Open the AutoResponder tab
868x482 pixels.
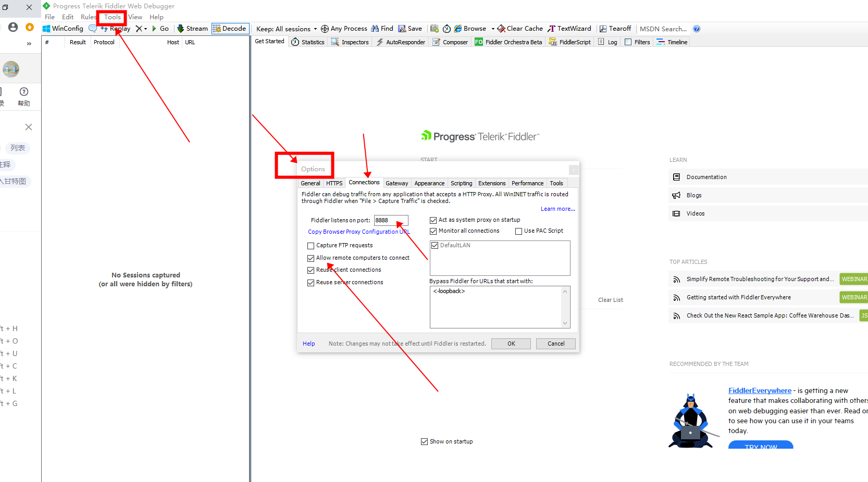coord(401,42)
